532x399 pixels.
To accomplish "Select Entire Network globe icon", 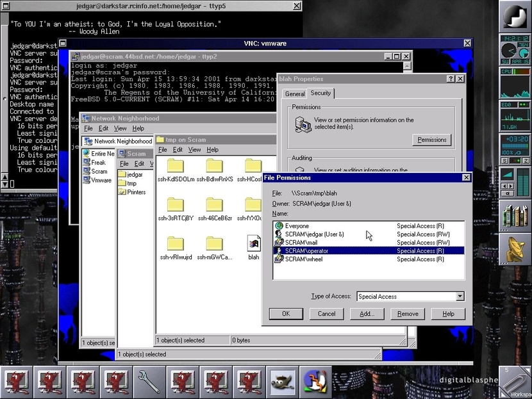I will (86, 153).
